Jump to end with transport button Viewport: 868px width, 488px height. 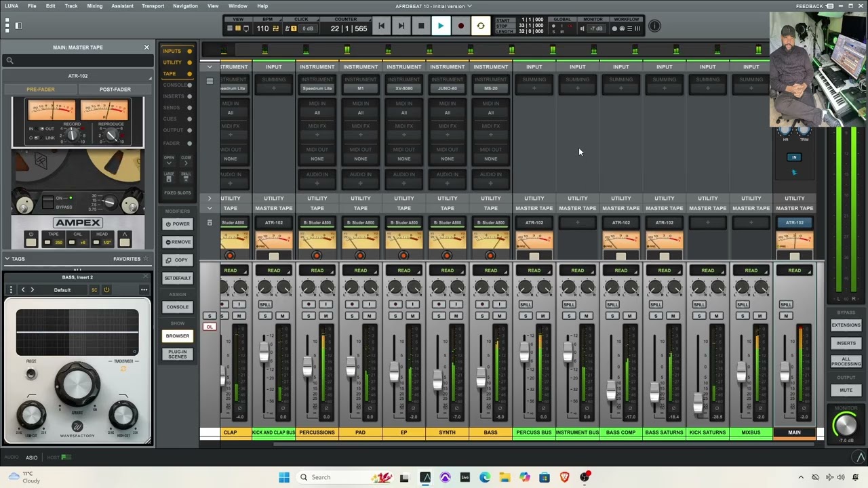(401, 26)
